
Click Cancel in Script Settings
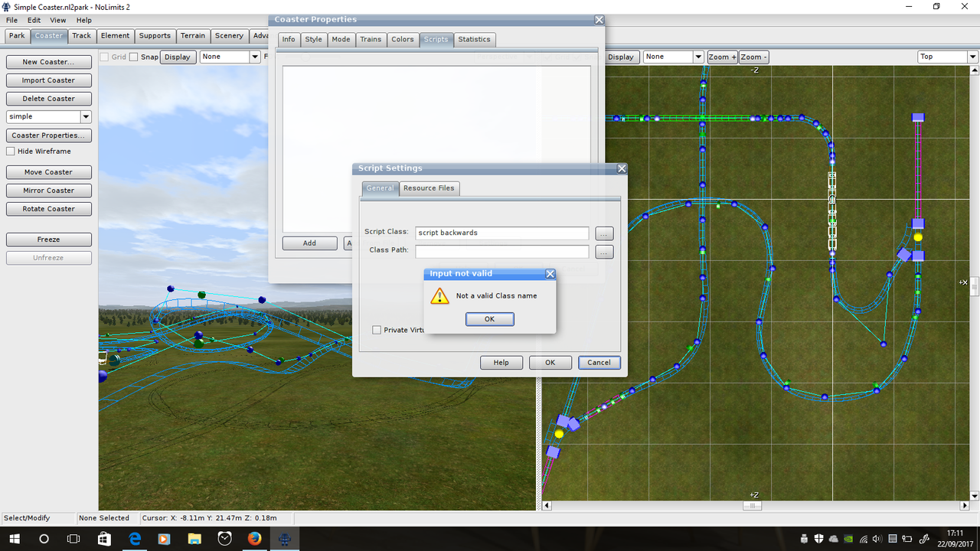599,363
